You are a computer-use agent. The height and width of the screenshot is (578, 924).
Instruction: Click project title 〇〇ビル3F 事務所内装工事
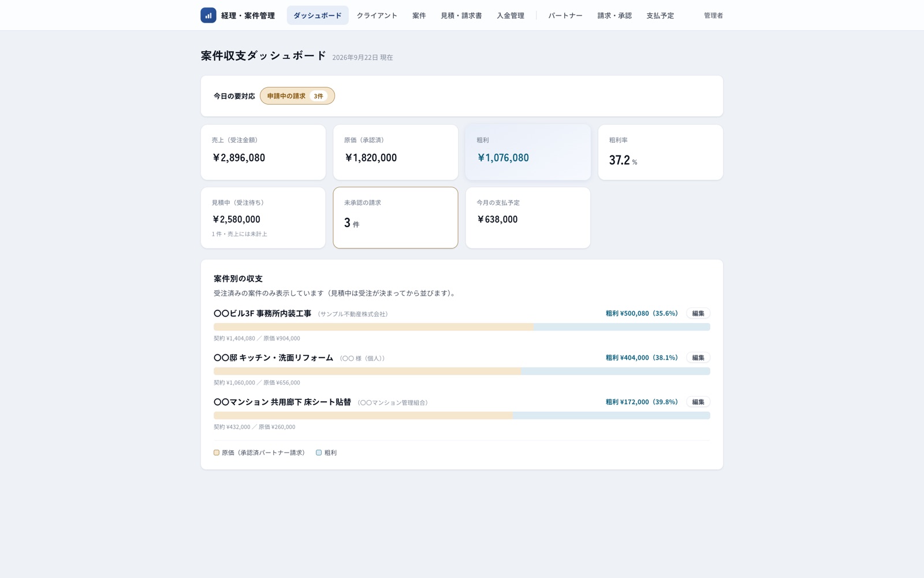coord(263,313)
